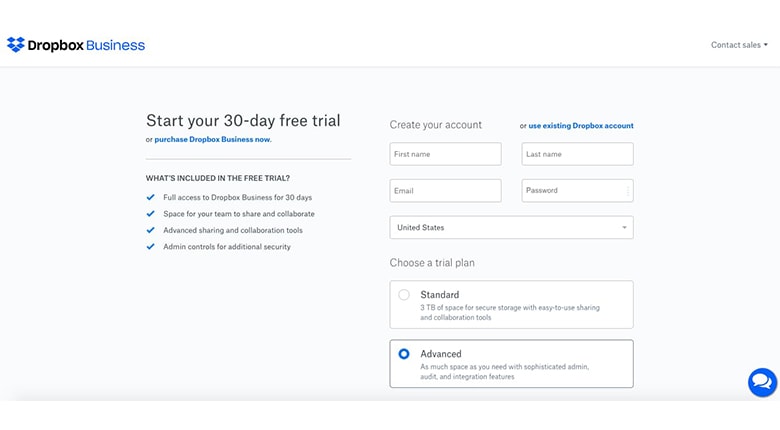Click 'Advanced sharing and collaboration tools' text

click(233, 230)
